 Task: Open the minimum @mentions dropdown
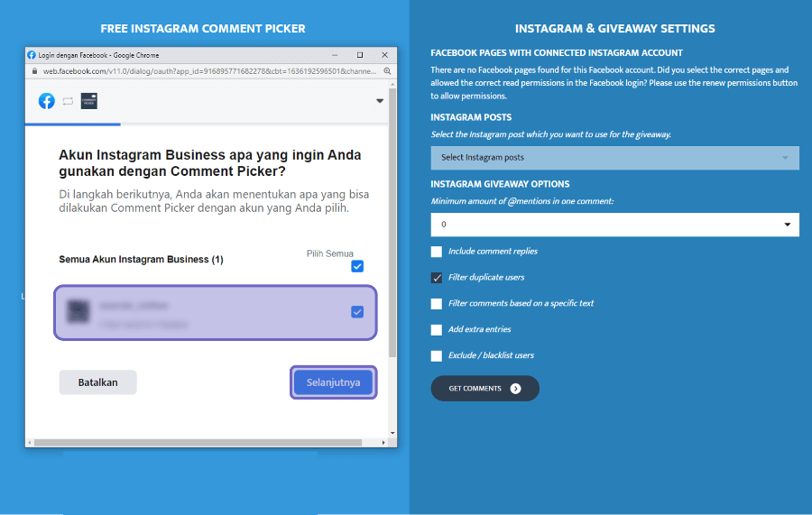(x=614, y=225)
